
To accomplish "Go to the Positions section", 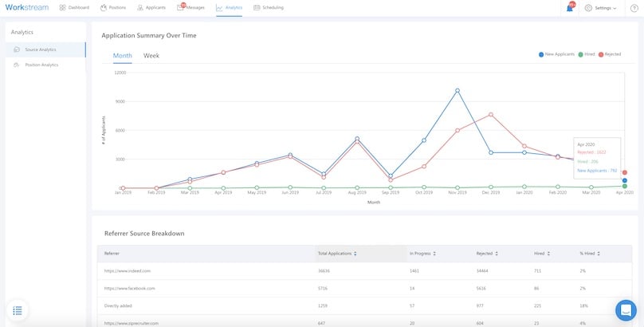I will pyautogui.click(x=114, y=7).
